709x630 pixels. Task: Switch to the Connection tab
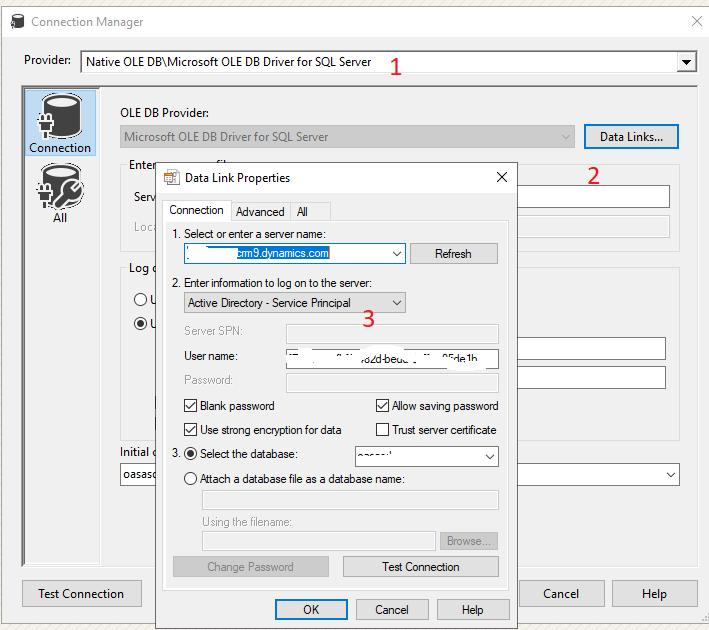[196, 210]
